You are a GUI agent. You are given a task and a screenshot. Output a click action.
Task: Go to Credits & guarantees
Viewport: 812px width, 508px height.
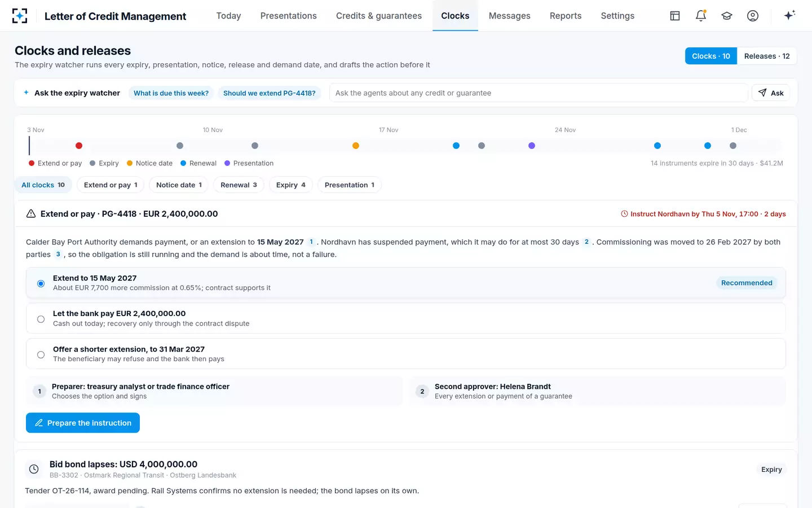(379, 16)
